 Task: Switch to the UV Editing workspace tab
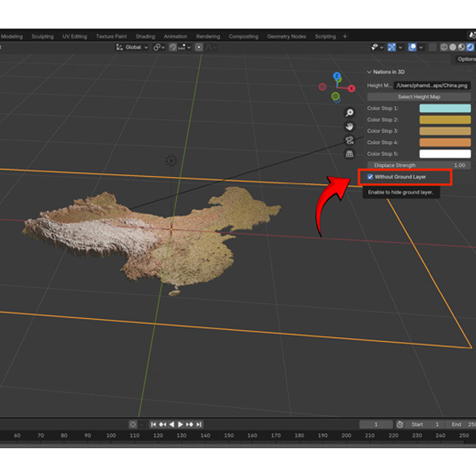pyautogui.click(x=75, y=36)
